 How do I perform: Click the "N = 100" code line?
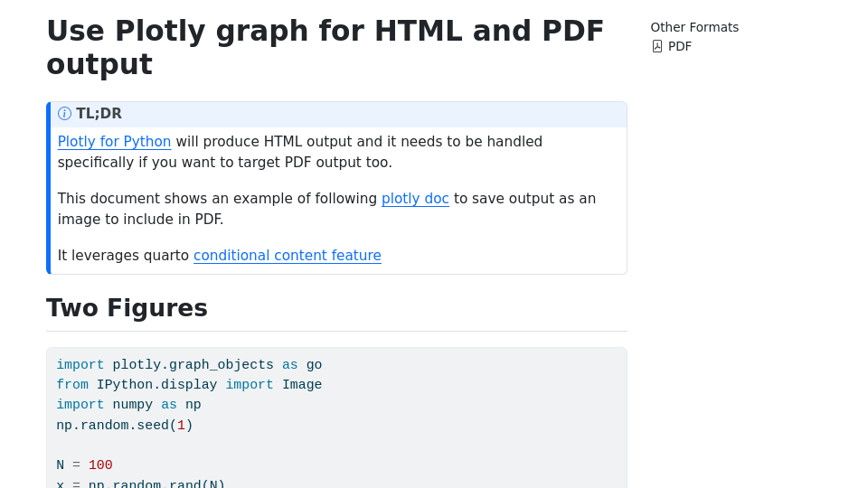(84, 465)
